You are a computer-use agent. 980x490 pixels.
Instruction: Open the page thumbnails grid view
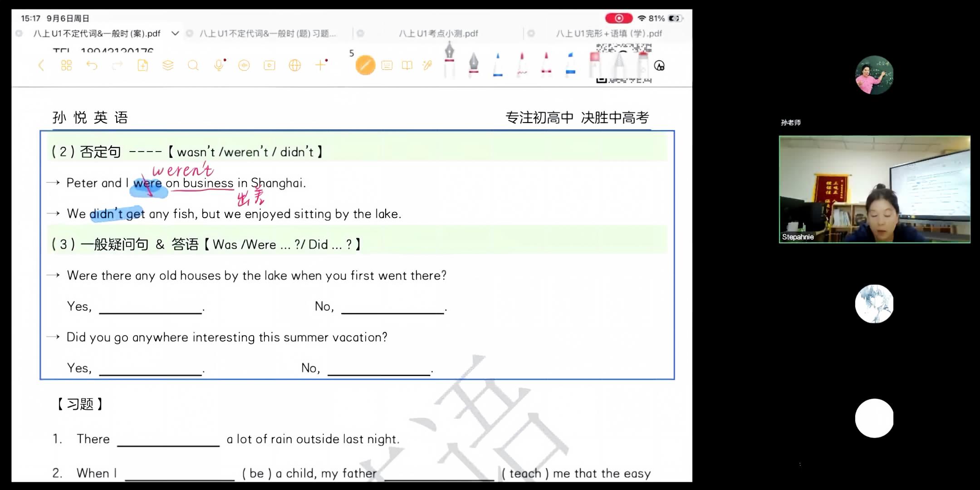(x=66, y=66)
